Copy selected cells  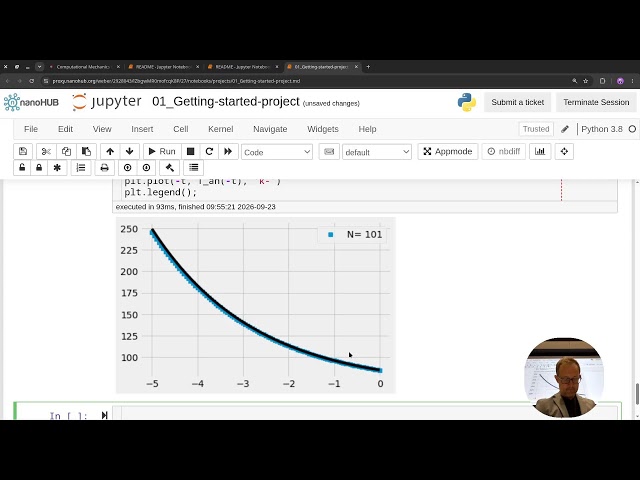[x=66, y=151]
